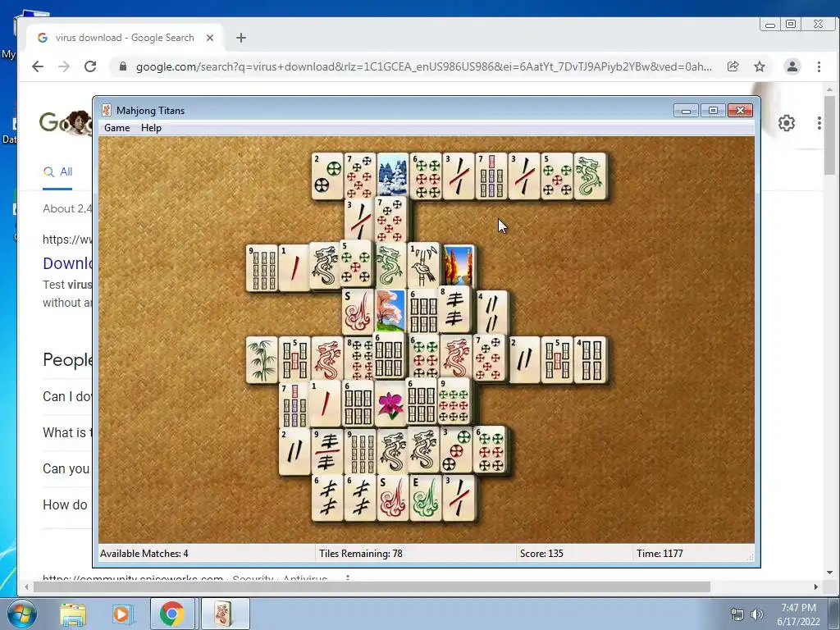
Task: Select the bird tile numbered 1
Action: 424,265
